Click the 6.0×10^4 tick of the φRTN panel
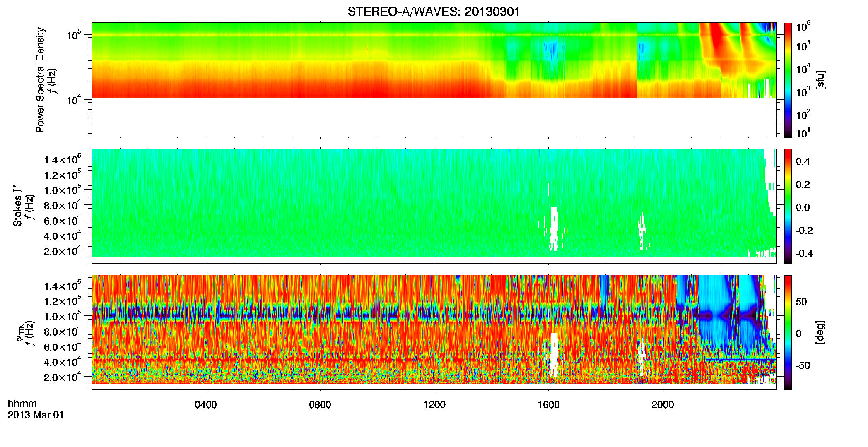Viewport: 868px width, 447px height. point(63,346)
